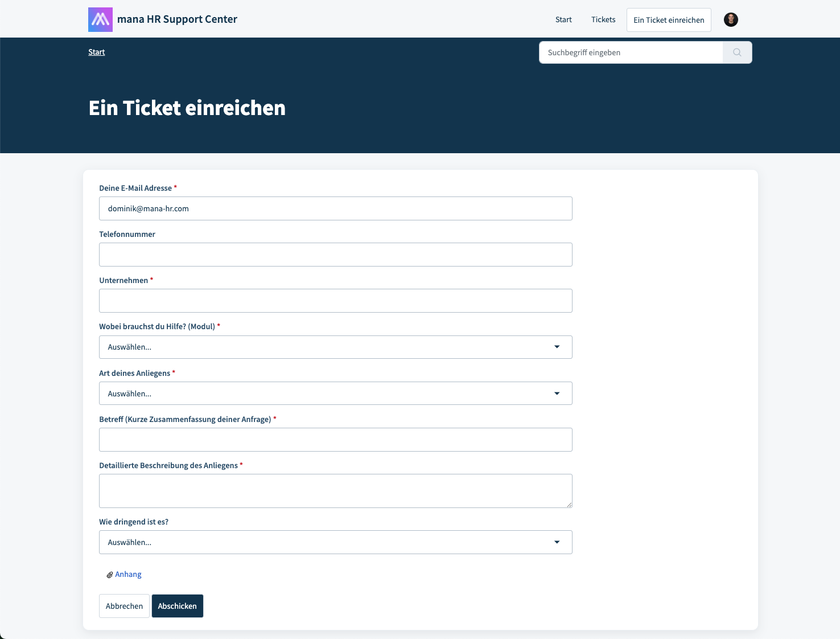Click the paperclip attachment icon
Image resolution: width=840 pixels, height=639 pixels.
(110, 575)
